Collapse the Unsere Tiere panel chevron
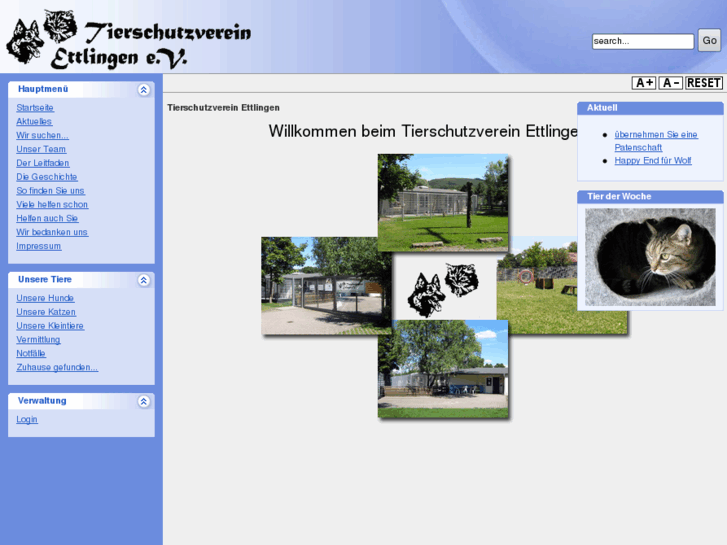Viewport: 727px width, 545px height. (144, 280)
